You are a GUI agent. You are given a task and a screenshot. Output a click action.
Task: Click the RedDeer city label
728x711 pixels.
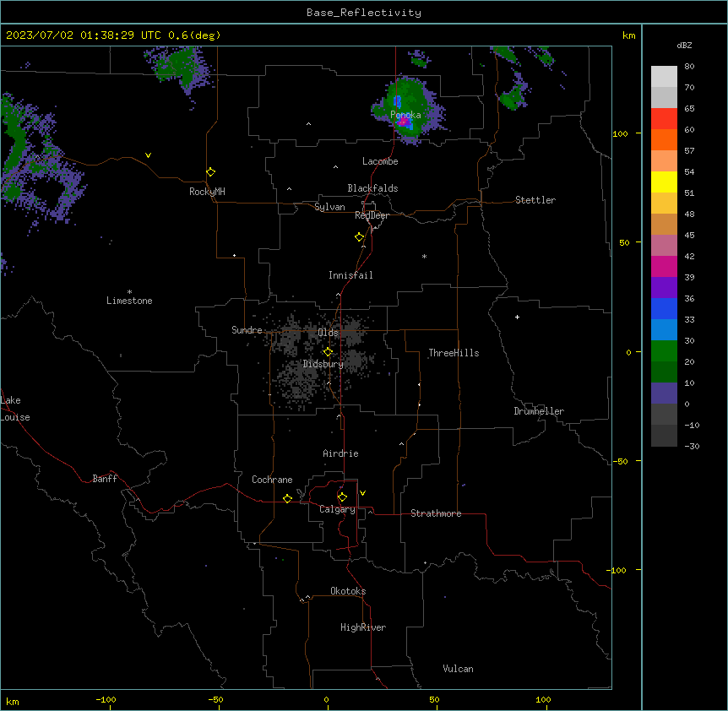tap(372, 215)
